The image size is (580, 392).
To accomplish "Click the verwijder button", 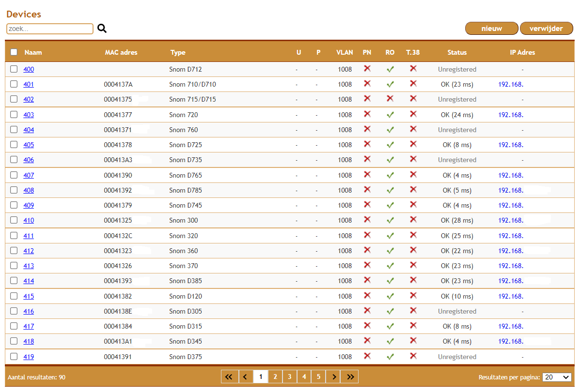I will pyautogui.click(x=546, y=29).
